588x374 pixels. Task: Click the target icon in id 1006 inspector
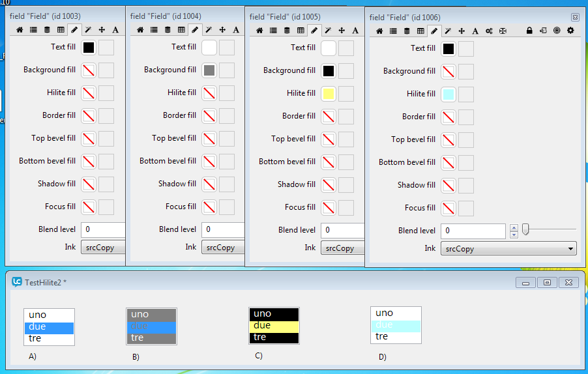(x=557, y=31)
